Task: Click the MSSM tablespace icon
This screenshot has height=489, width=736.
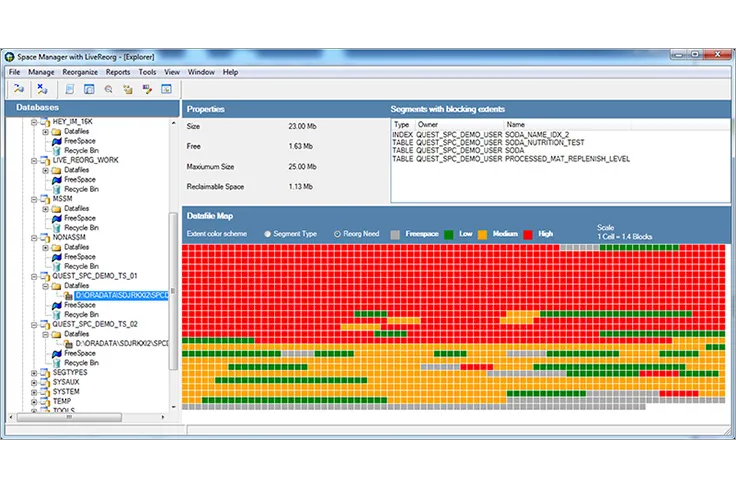Action: point(46,199)
